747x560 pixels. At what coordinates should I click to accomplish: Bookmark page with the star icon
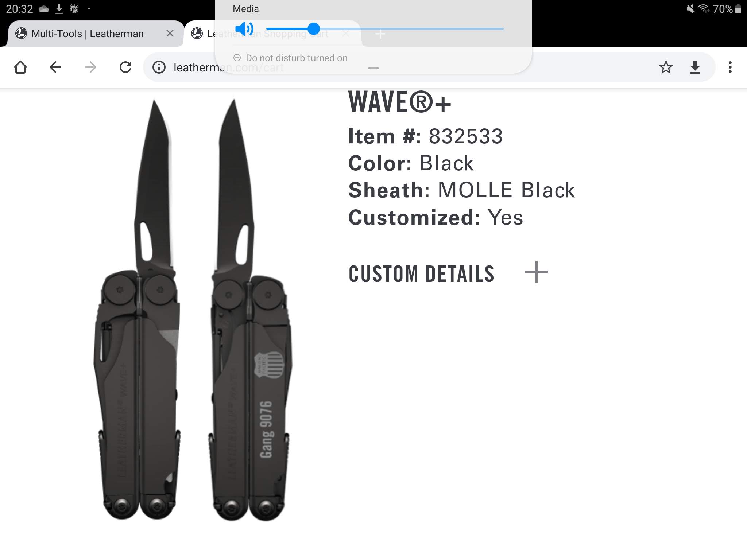666,67
